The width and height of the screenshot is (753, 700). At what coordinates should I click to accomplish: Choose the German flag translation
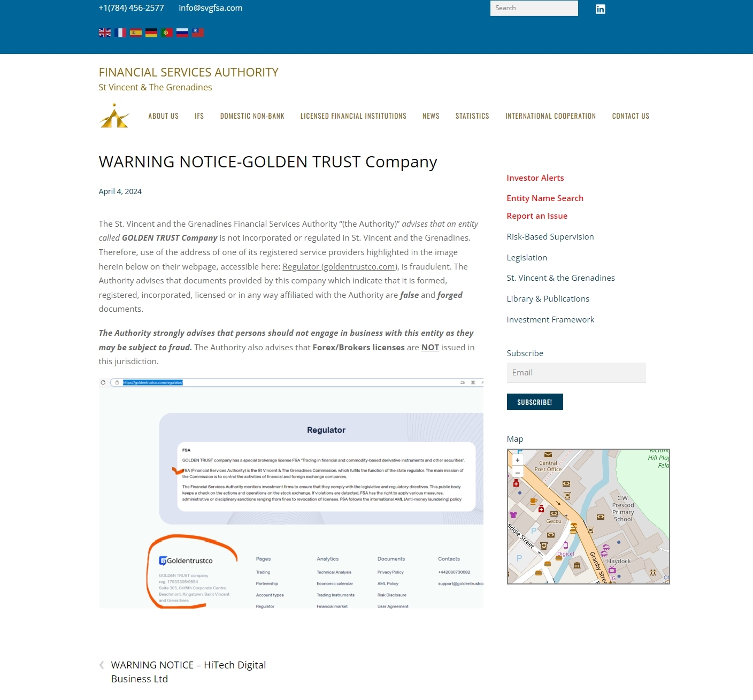tap(151, 33)
